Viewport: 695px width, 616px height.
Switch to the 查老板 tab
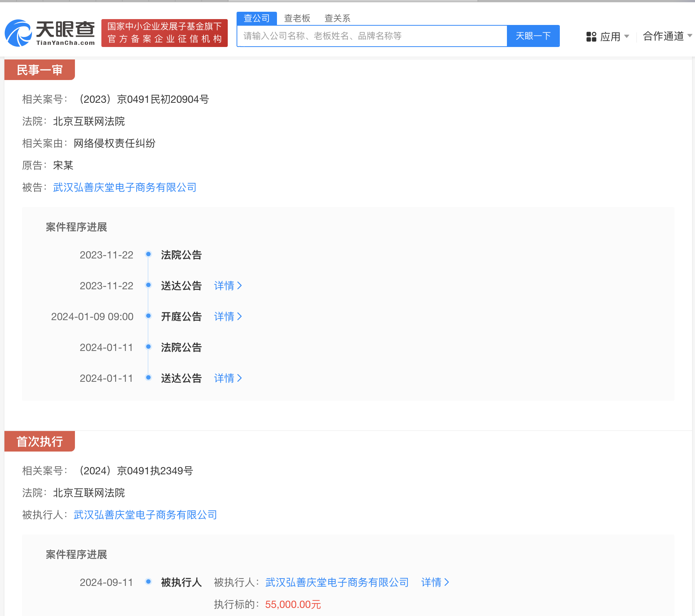297,17
